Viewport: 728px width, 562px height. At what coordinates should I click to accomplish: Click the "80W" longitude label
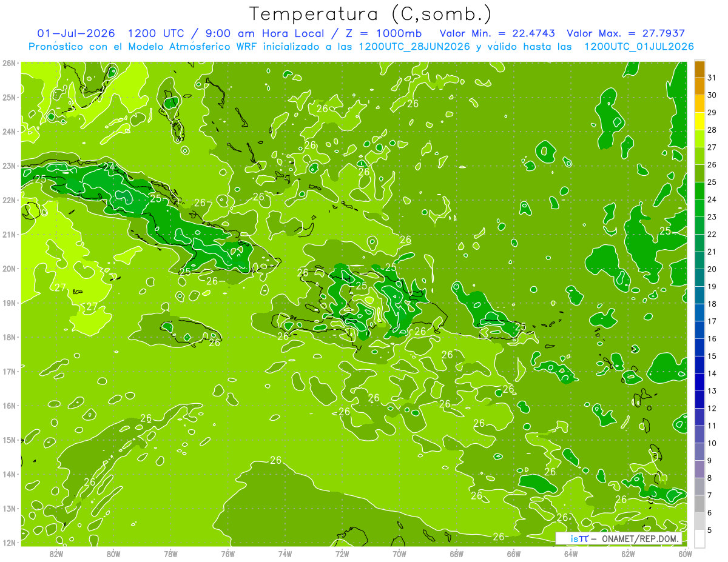[x=113, y=554]
